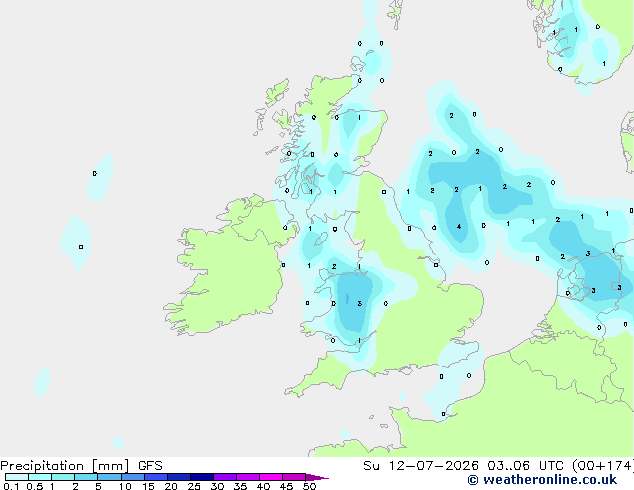The image size is (634, 490).
Task: Click the 'Precipitation [mm] GFS' title text
Action: (x=81, y=466)
